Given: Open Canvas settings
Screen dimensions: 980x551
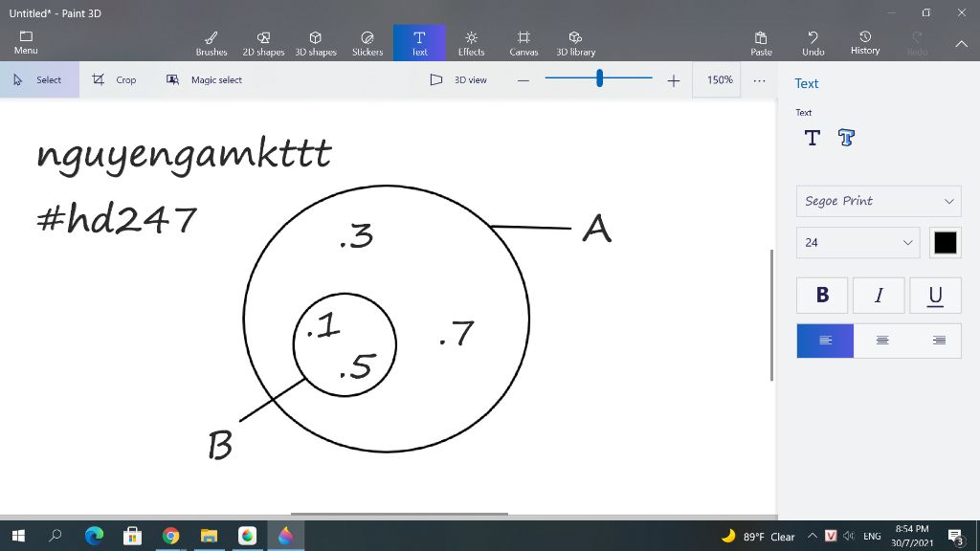Looking at the screenshot, I should point(523,43).
